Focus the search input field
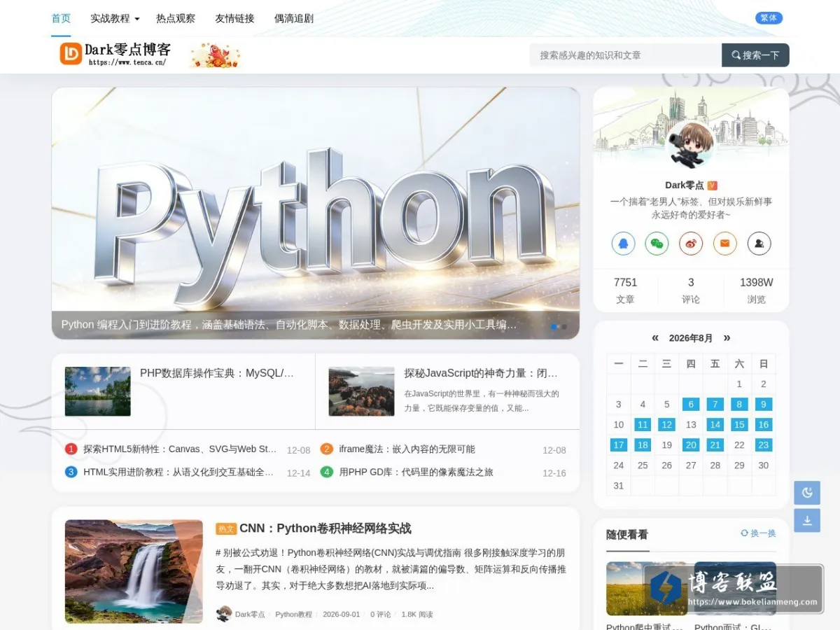Screen dimensions: 840x630 tap(625, 55)
